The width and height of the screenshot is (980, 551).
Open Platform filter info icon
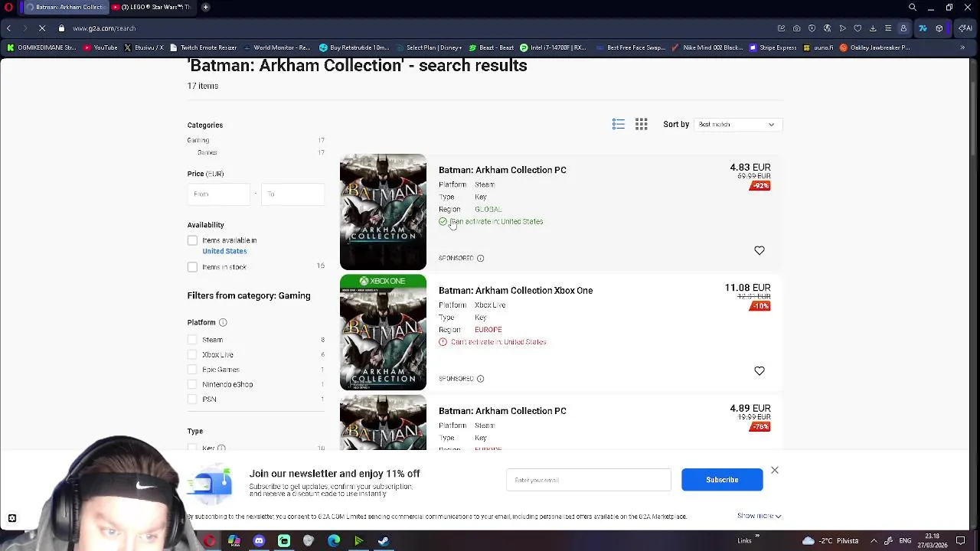[223, 323]
